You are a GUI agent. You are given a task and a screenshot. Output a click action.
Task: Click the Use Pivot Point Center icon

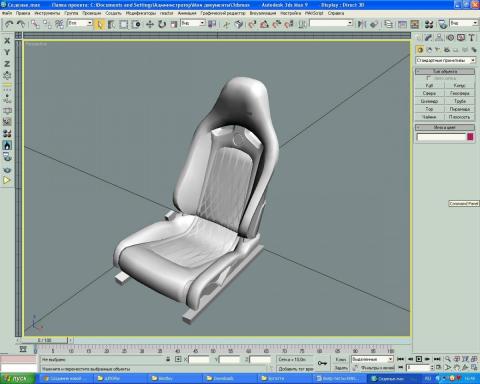(x=212, y=24)
